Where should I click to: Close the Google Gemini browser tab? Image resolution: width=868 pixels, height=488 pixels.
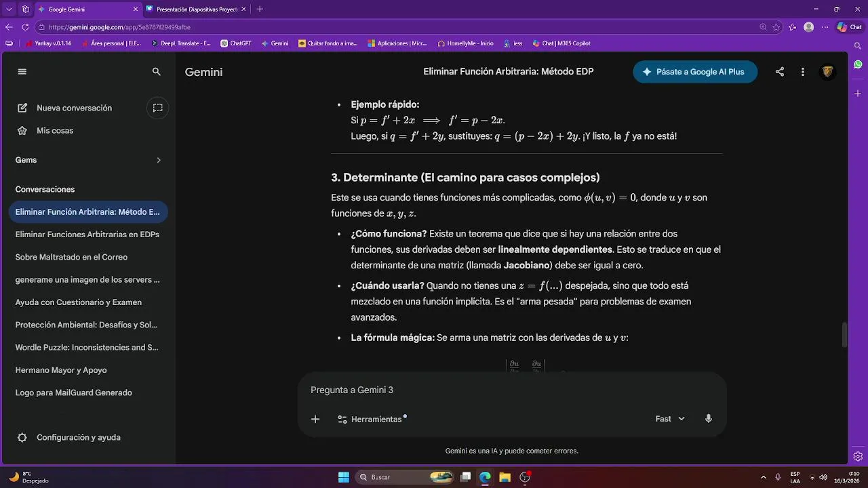click(x=135, y=9)
